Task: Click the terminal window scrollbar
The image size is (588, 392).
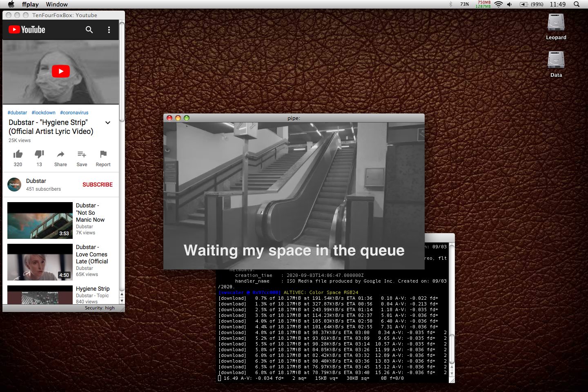Action: pyautogui.click(x=452, y=350)
